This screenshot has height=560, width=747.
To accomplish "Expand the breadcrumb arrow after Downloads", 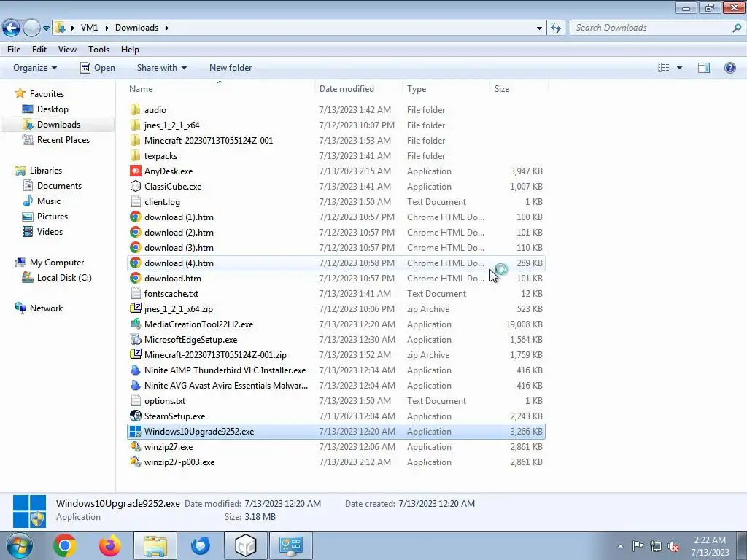I will click(167, 28).
